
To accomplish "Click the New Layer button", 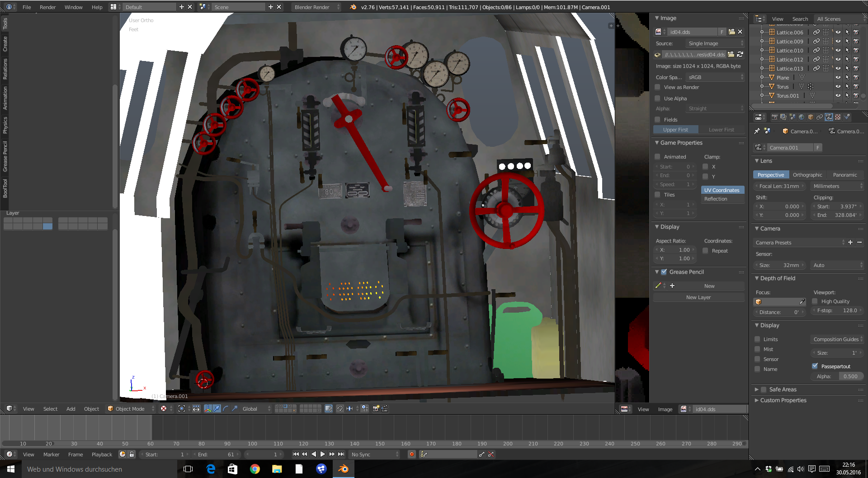I will [x=698, y=297].
